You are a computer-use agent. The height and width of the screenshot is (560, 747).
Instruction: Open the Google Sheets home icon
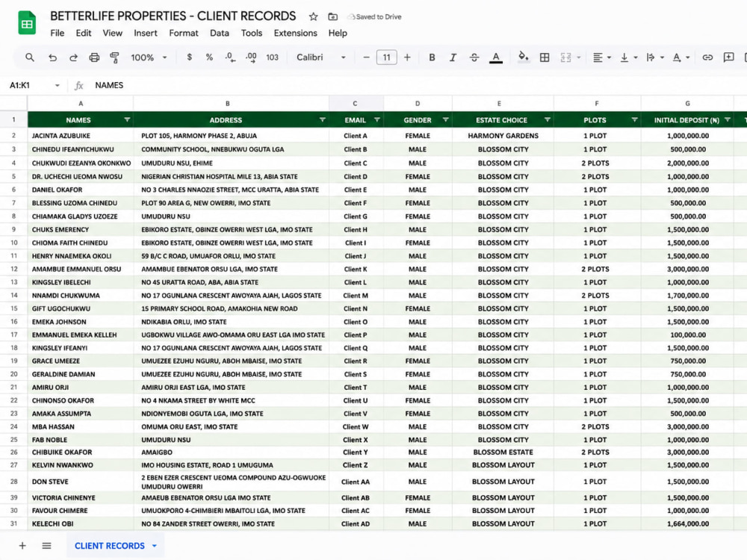click(27, 23)
